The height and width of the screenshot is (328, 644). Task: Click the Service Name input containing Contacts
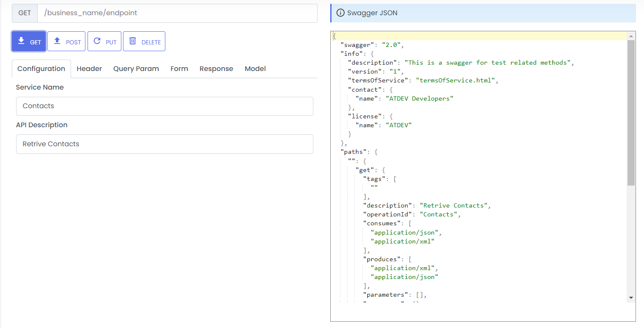point(164,106)
